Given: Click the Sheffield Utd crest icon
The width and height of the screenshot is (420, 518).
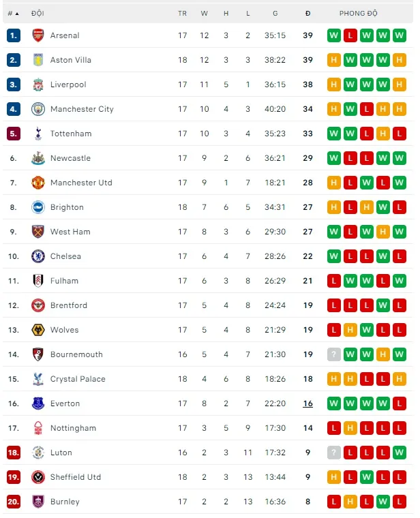Looking at the screenshot, I should pos(38,477).
